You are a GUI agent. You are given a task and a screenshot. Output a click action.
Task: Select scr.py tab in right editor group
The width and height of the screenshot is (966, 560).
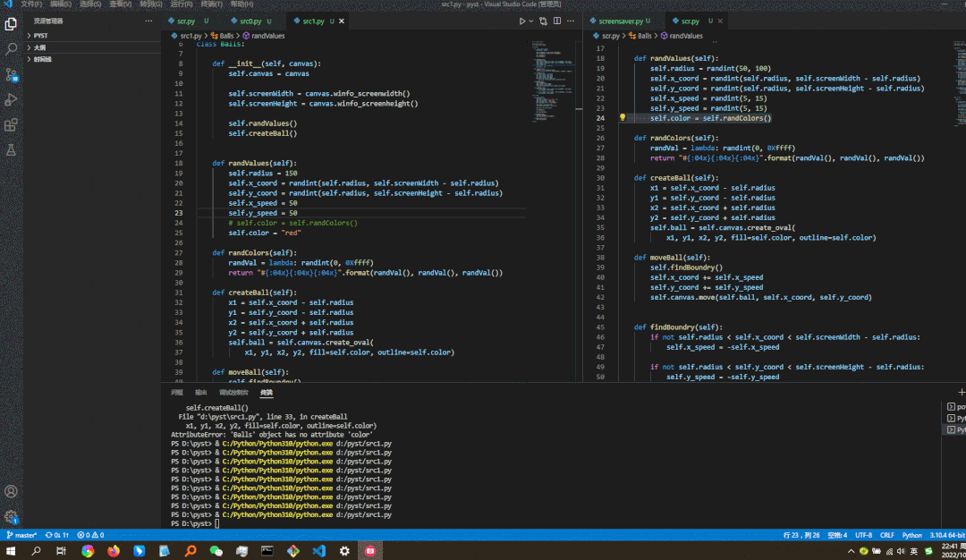tap(690, 21)
